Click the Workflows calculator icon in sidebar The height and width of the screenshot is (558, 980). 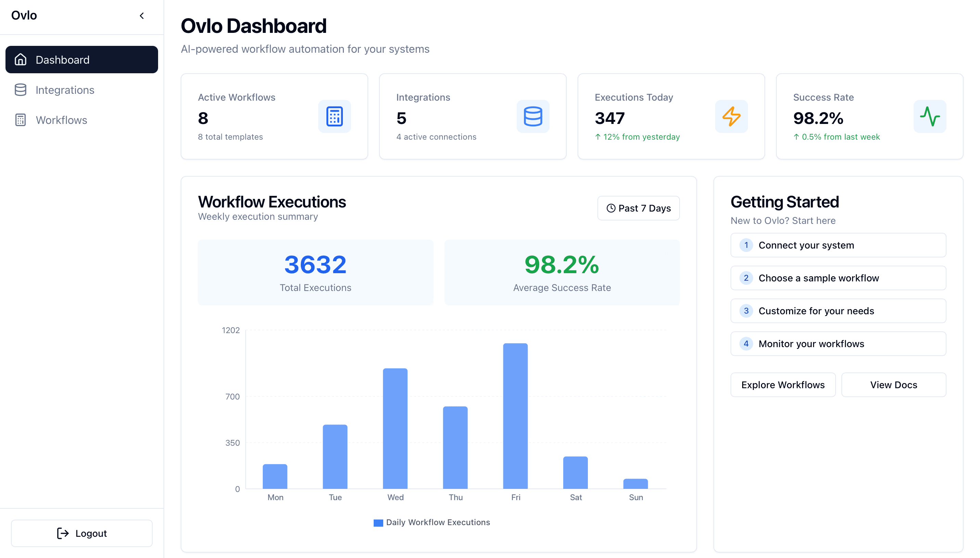click(20, 120)
